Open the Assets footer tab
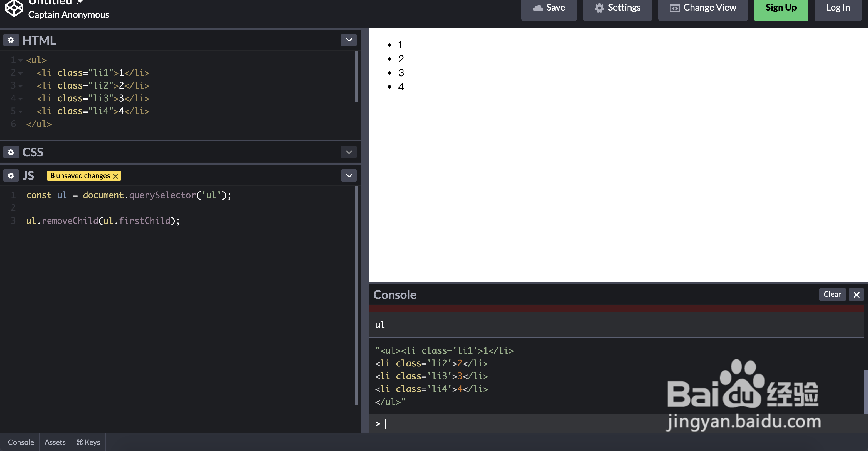The width and height of the screenshot is (868, 451). [55, 442]
